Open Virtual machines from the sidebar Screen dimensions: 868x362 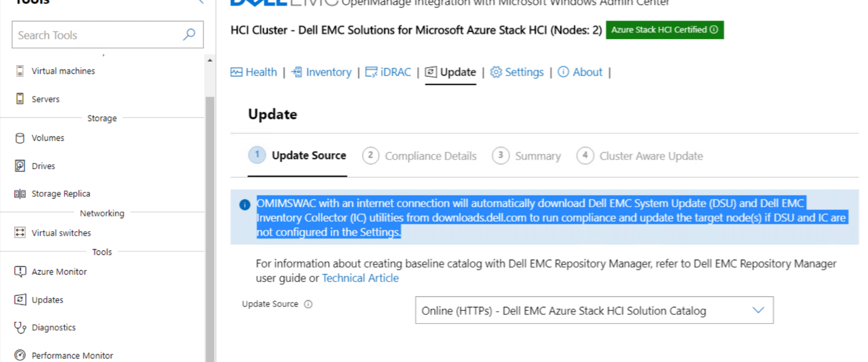click(63, 71)
